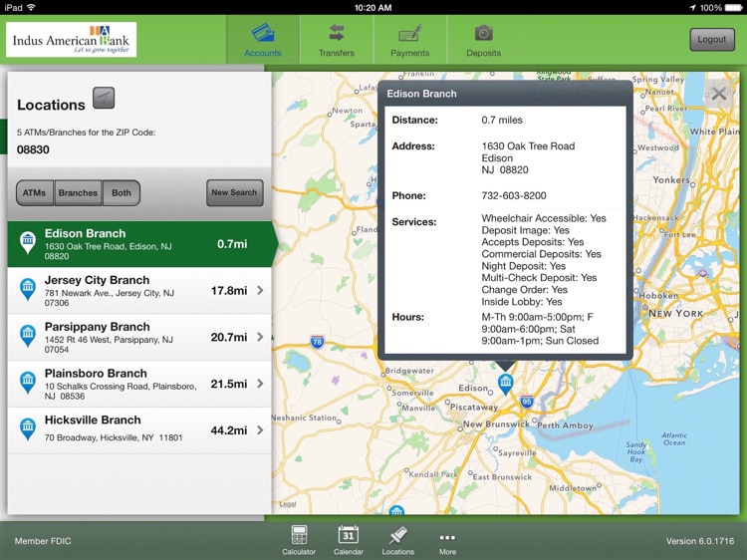This screenshot has width=747, height=560.
Task: Click the 0.7 miles distance value
Action: tap(502, 121)
